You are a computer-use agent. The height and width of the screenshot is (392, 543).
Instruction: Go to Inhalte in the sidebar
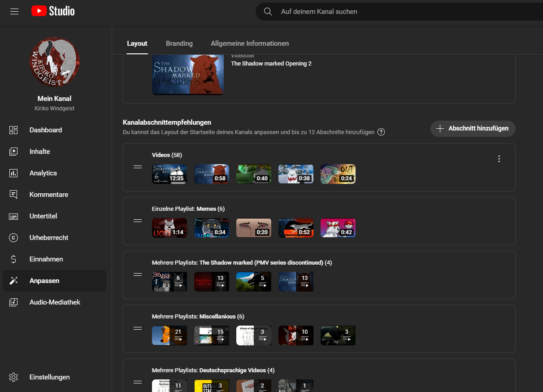(x=39, y=152)
